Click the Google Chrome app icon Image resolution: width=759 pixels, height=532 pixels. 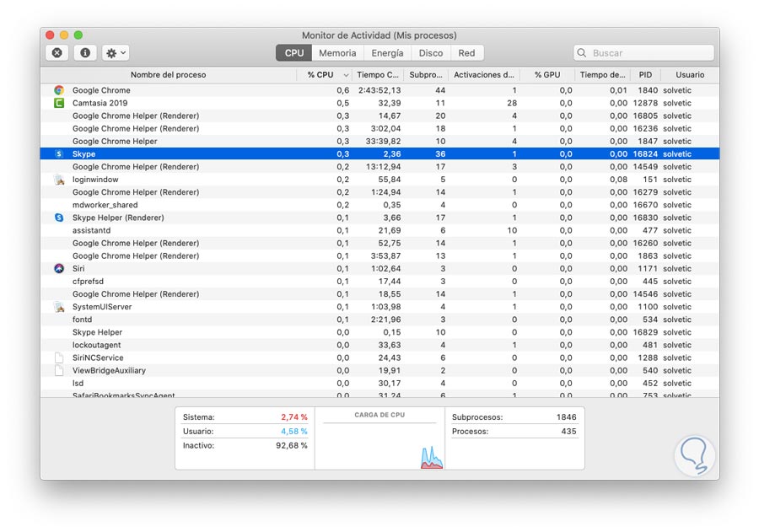pos(59,90)
